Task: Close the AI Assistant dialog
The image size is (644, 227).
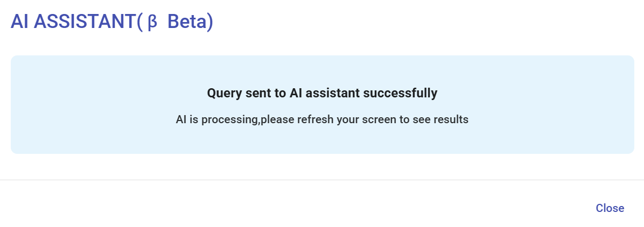Action: pyautogui.click(x=610, y=208)
